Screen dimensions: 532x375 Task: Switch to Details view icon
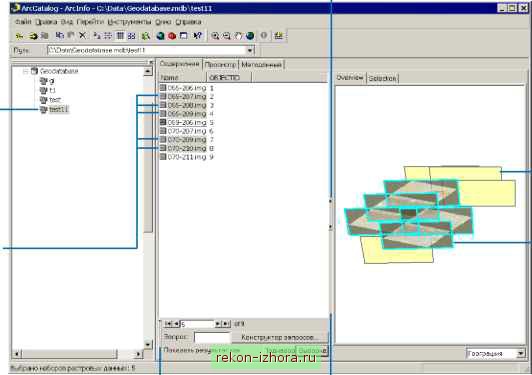[x=120, y=36]
